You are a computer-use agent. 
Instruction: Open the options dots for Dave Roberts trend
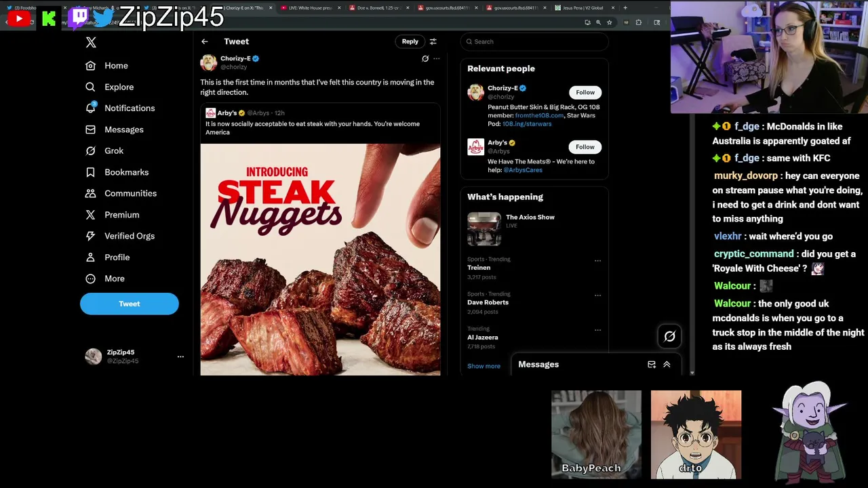(x=597, y=295)
